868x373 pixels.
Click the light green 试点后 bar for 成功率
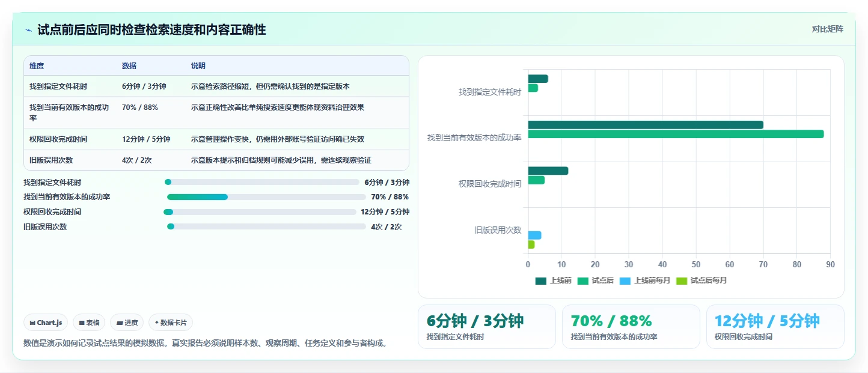coord(676,134)
